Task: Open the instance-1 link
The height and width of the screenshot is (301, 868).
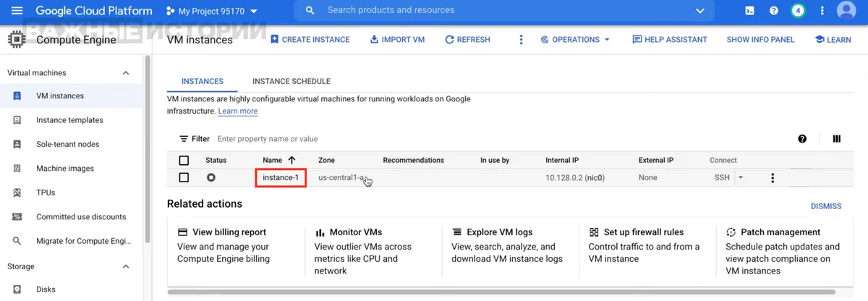Action: coord(281,178)
